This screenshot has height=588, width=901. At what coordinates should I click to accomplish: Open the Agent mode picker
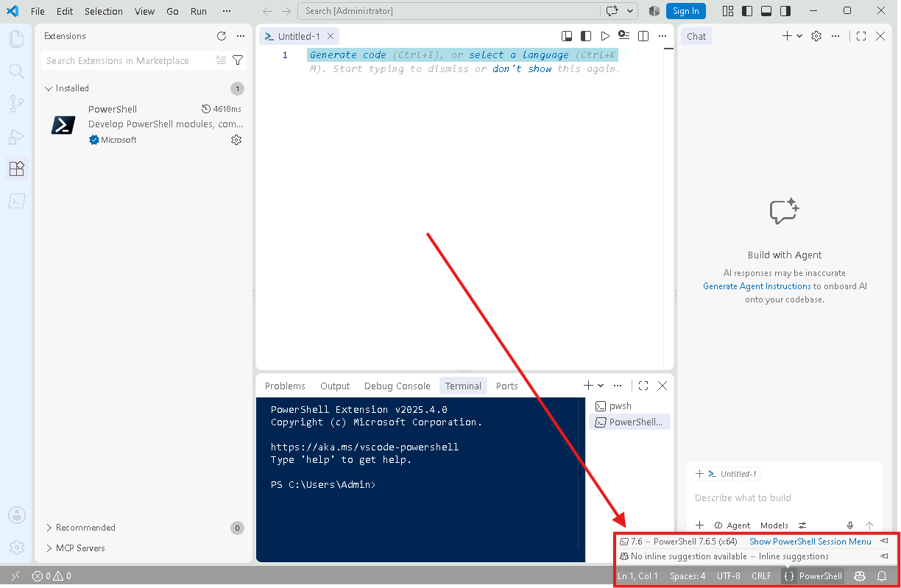(732, 525)
